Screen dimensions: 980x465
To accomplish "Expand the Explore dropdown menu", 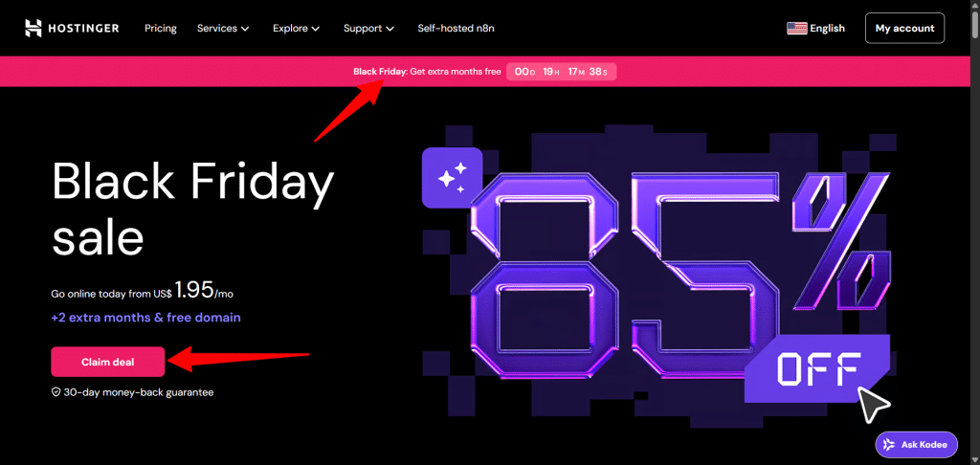I will click(x=297, y=28).
